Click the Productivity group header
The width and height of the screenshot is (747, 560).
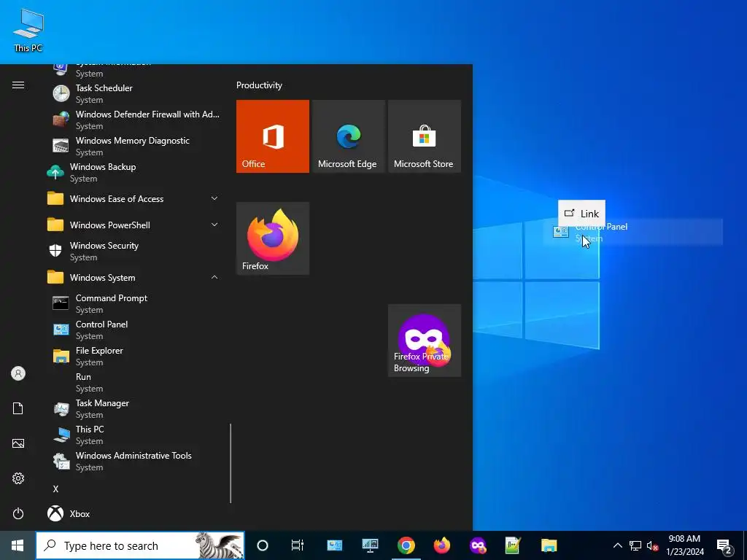coord(259,85)
